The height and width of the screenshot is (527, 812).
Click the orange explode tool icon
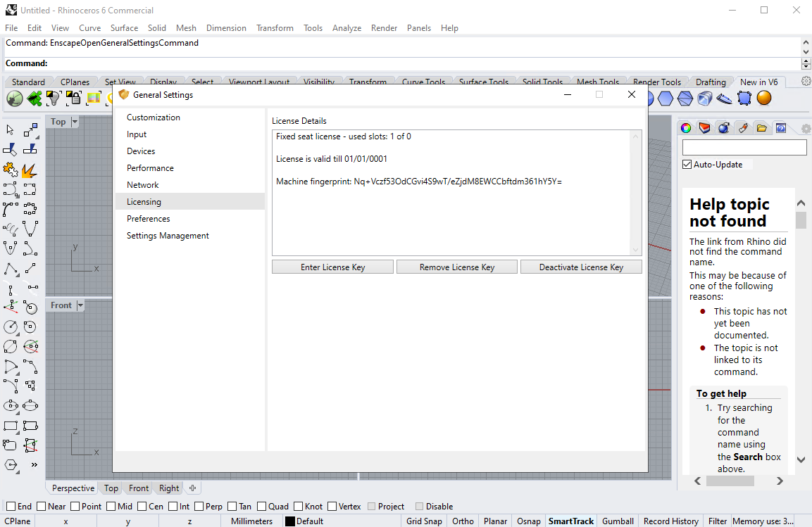click(30, 170)
